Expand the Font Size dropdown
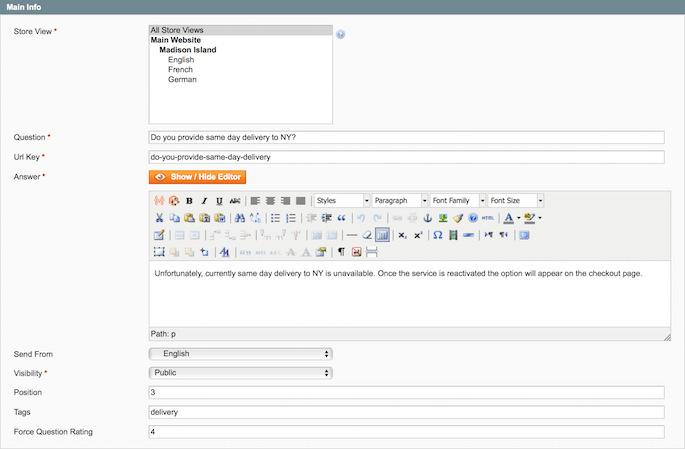 coord(515,201)
